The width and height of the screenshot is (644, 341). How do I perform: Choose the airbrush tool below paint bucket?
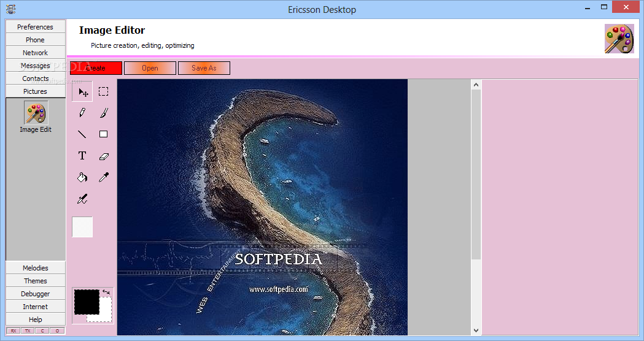coord(82,199)
